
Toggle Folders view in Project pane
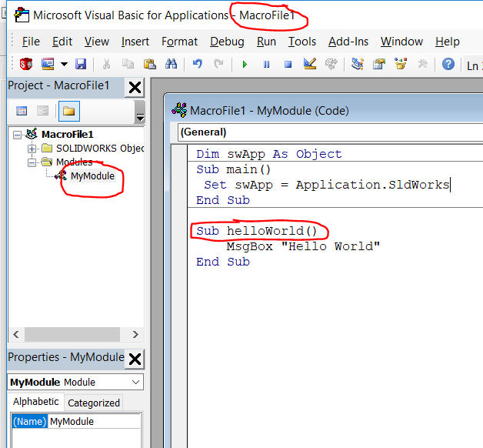pos(69,111)
